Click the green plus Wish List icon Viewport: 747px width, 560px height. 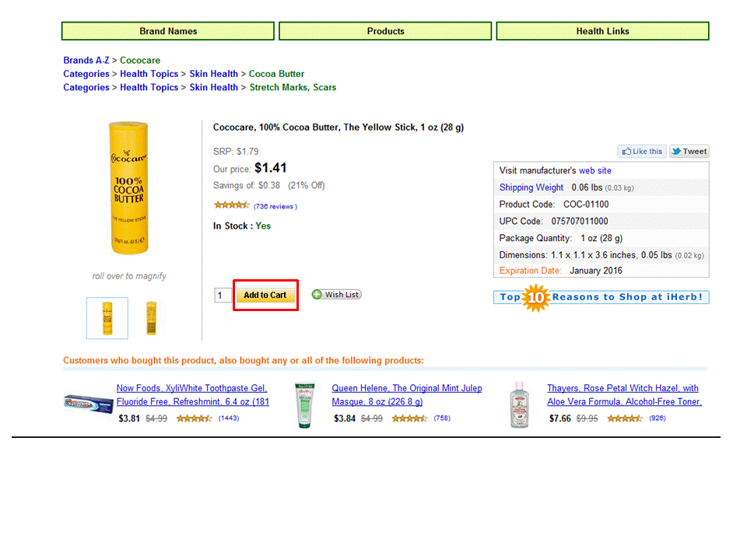pyautogui.click(x=317, y=295)
